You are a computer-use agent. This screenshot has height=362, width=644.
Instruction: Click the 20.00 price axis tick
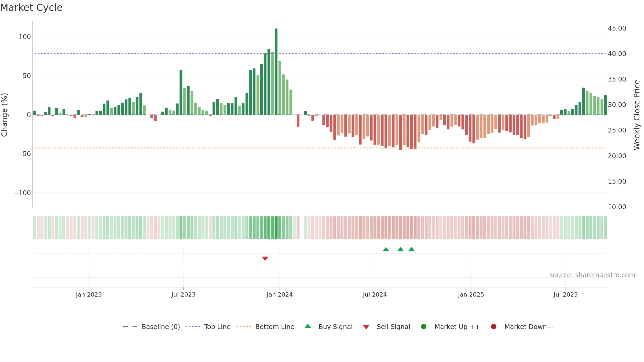tap(617, 156)
